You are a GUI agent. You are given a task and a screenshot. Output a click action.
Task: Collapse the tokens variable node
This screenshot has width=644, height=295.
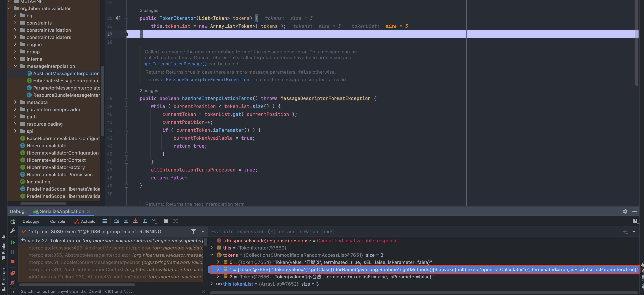(212, 255)
